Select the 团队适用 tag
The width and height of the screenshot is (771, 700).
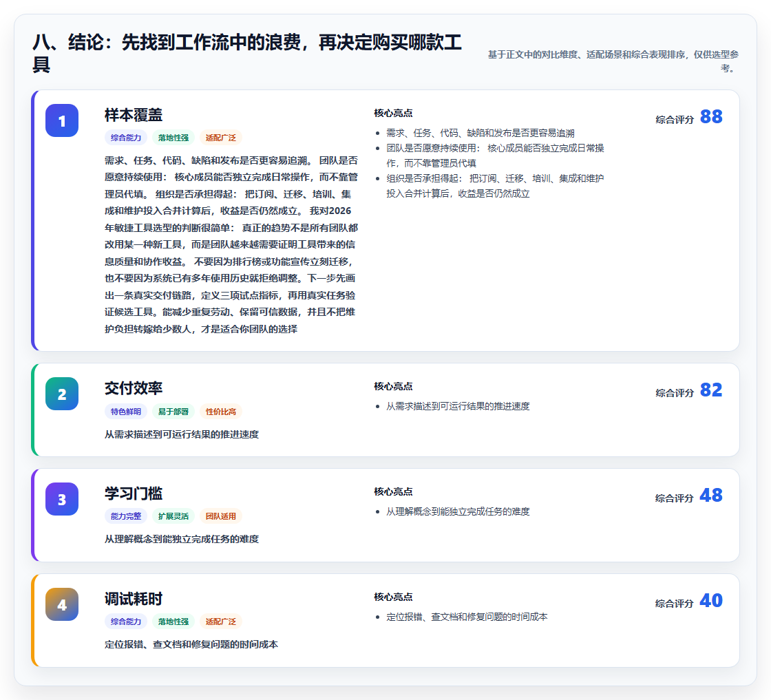point(221,516)
